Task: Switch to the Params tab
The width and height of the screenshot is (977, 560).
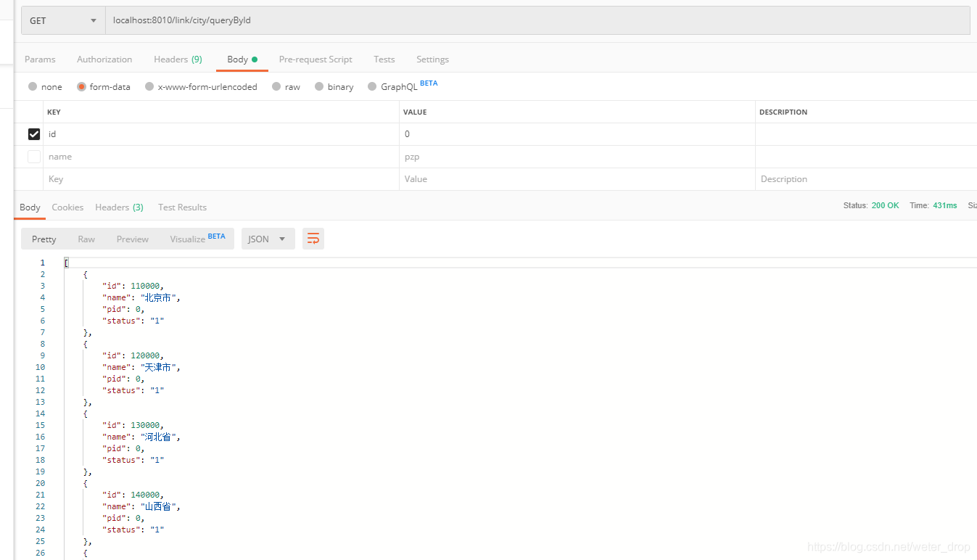Action: [40, 59]
